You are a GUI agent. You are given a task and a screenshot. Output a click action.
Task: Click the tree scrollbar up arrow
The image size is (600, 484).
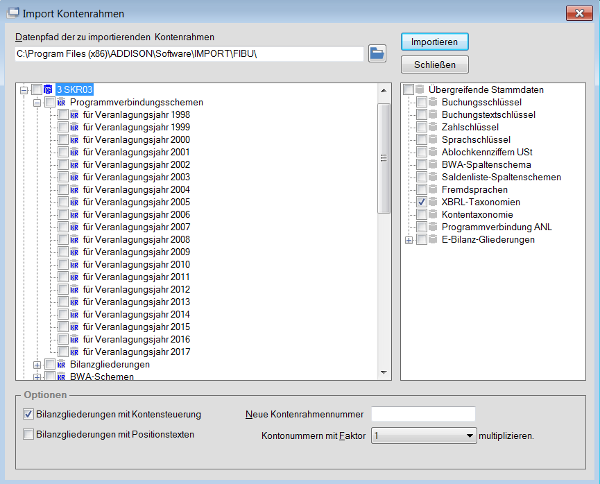pyautogui.click(x=384, y=91)
